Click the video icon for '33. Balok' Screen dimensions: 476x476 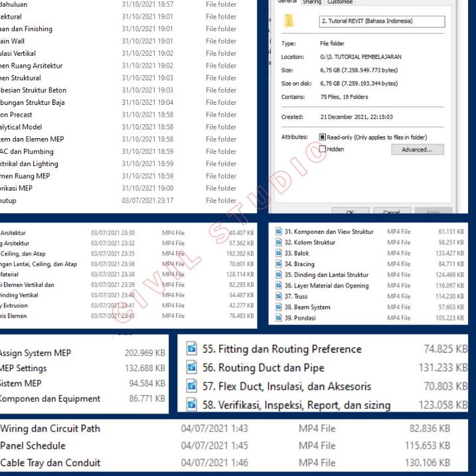[x=279, y=253]
